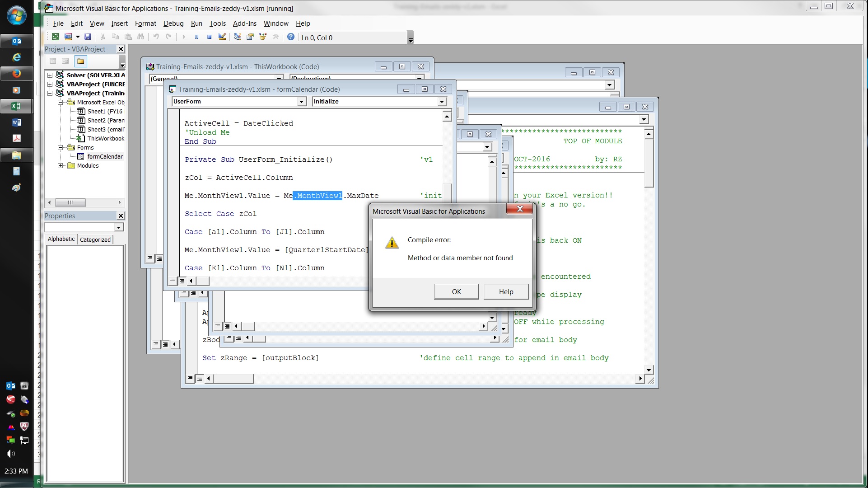Image resolution: width=868 pixels, height=488 pixels.
Task: Open the Object Browser toolbar icon
Action: click(x=263, y=37)
